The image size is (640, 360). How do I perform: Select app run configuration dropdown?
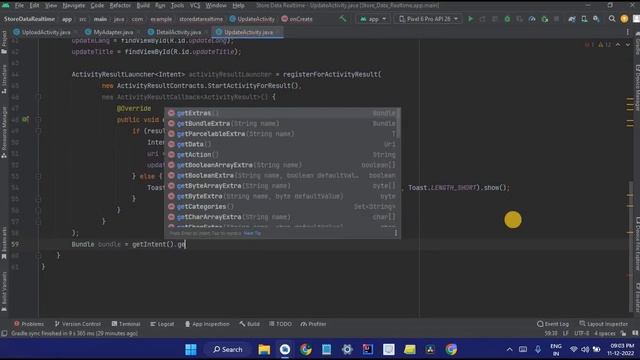click(x=373, y=19)
